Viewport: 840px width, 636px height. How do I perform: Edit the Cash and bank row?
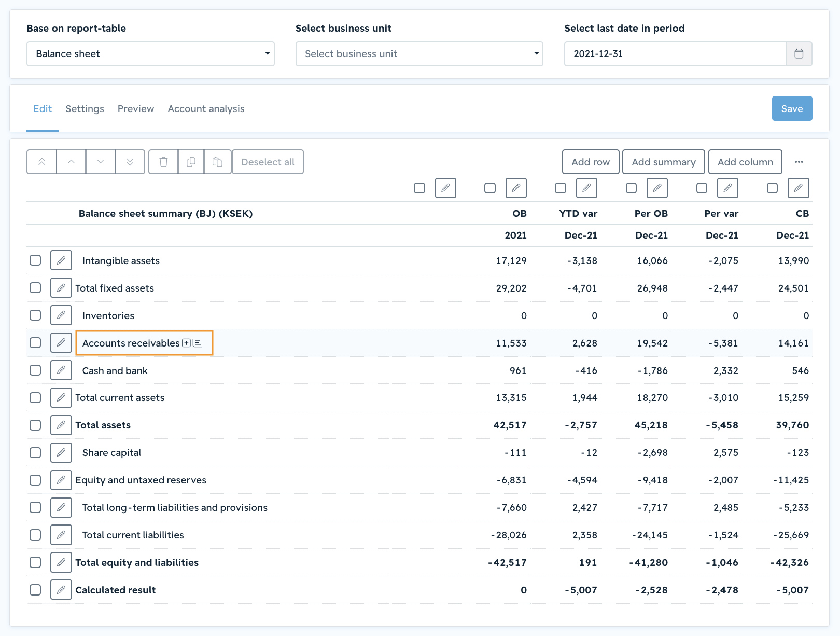pos(61,370)
